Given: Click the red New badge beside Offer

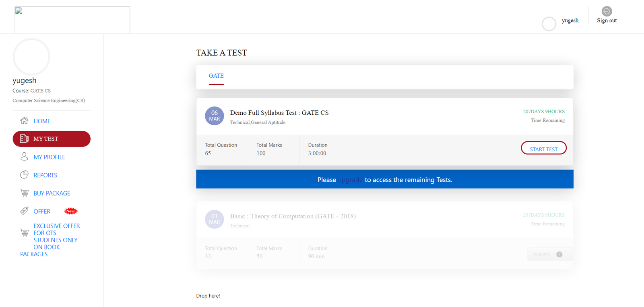Looking at the screenshot, I should coord(70,211).
